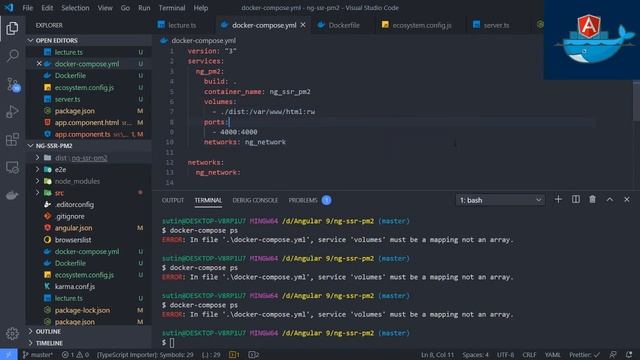Close the docker-compose.yml editor tab
Viewport: 640px width, 360px height.
pos(303,25)
